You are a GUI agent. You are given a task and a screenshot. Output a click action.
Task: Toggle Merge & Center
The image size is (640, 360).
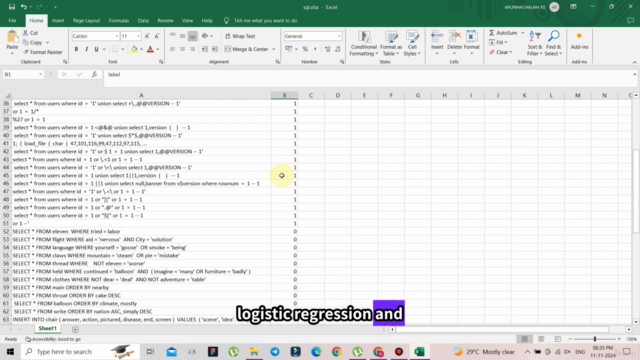[x=247, y=49]
